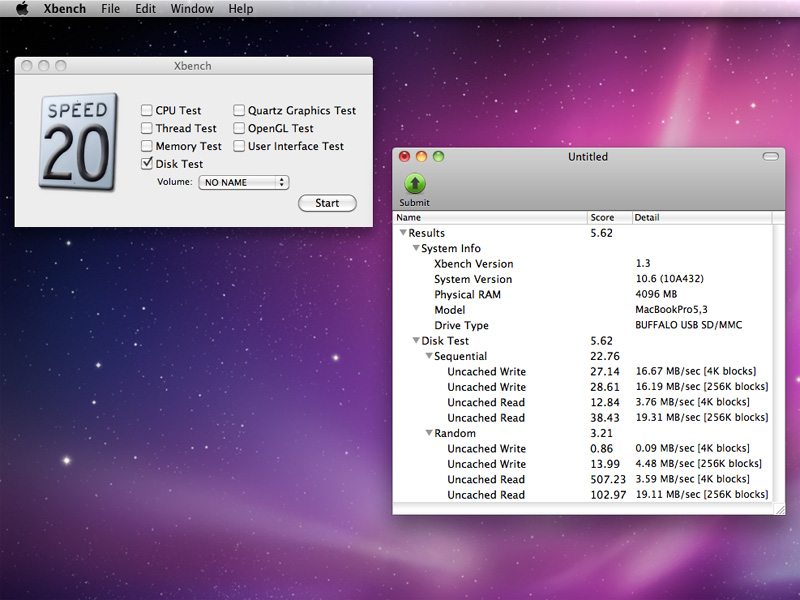
Task: Enable the Thread Test checkbox
Action: [x=146, y=128]
